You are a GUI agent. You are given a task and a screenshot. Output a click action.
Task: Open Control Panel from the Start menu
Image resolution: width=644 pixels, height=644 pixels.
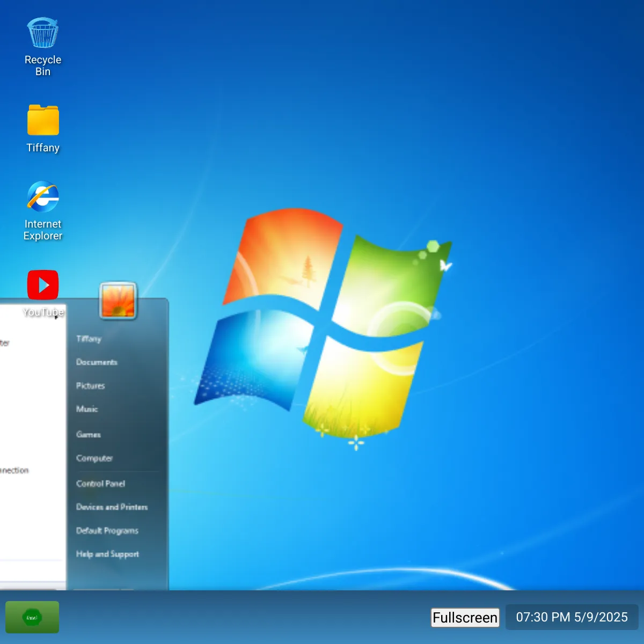tap(100, 484)
